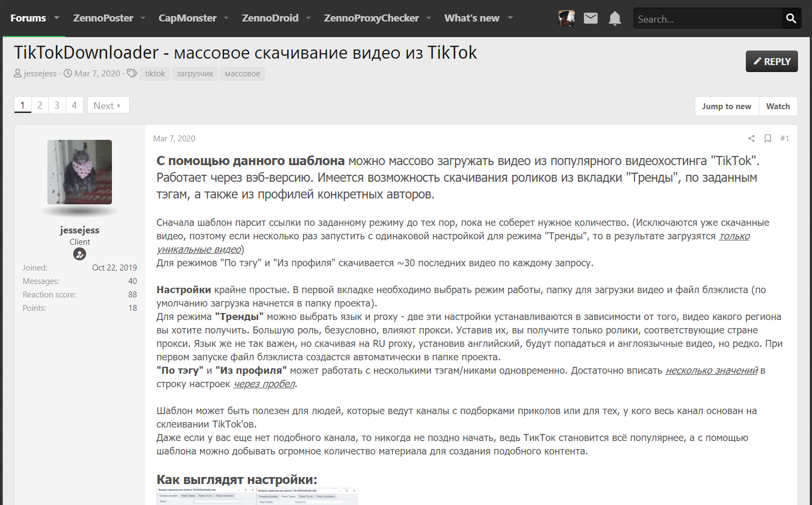Viewport: 812px width, 505px height.
Task: Click the 'Client' user title
Action: [x=80, y=242]
